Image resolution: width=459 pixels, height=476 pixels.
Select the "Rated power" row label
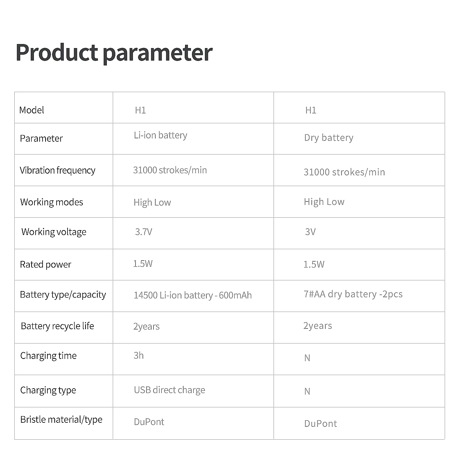tap(46, 265)
